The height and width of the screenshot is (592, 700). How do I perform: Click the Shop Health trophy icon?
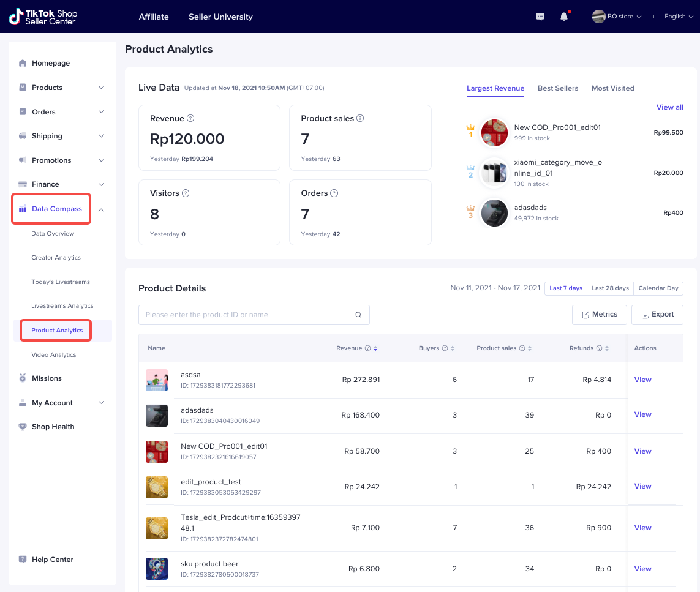(x=23, y=427)
